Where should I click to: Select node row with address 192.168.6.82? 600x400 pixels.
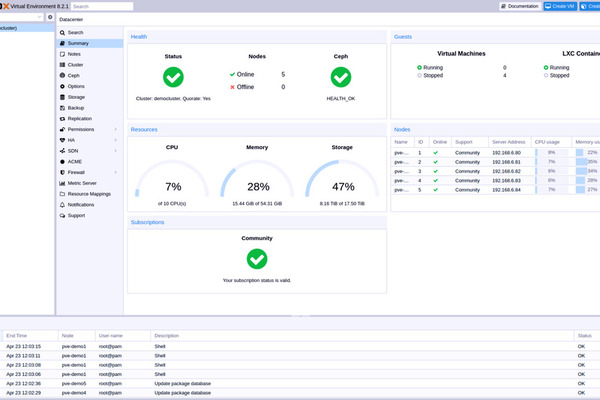point(496,171)
